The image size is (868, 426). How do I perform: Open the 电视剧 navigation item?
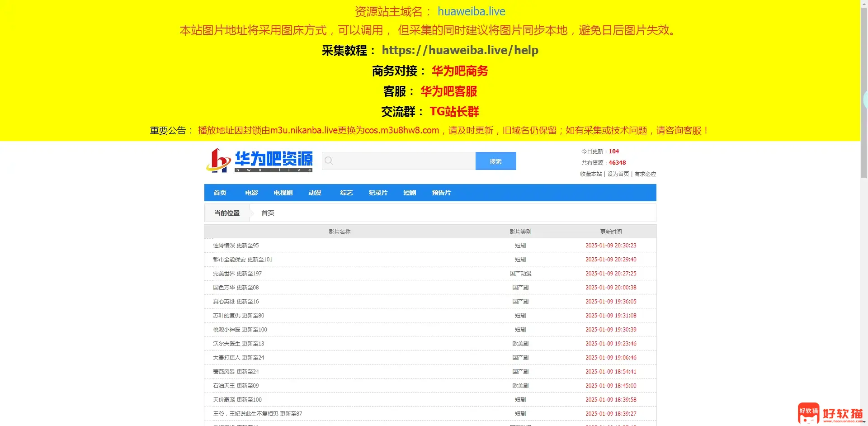[283, 193]
